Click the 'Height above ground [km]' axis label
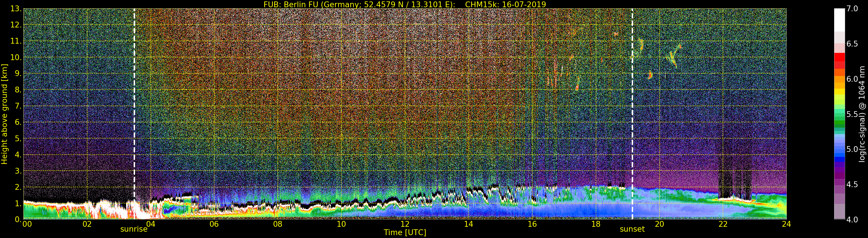 coord(4,114)
